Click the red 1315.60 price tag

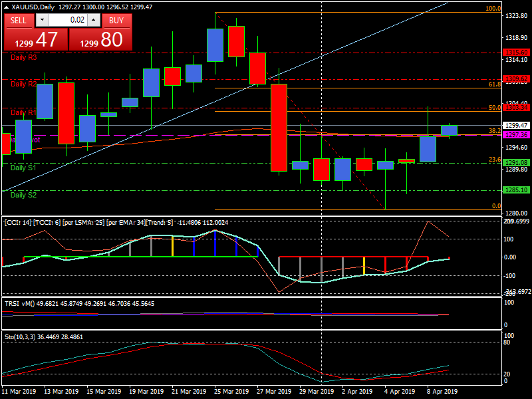(516, 52)
